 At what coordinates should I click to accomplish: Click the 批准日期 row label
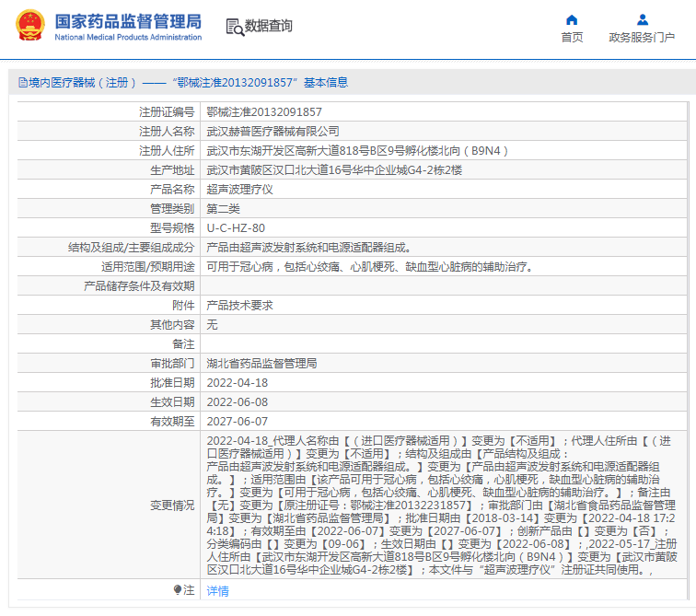coord(172,382)
